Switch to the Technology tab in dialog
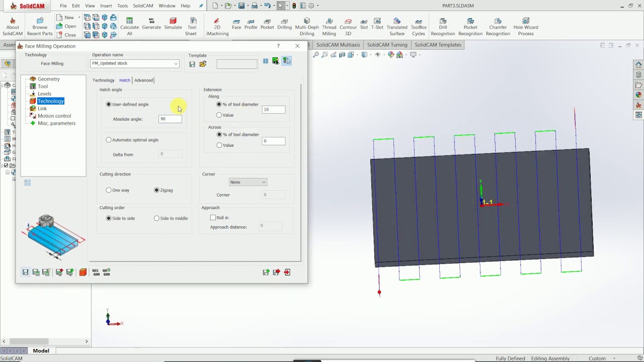The width and height of the screenshot is (644, 362). (103, 80)
